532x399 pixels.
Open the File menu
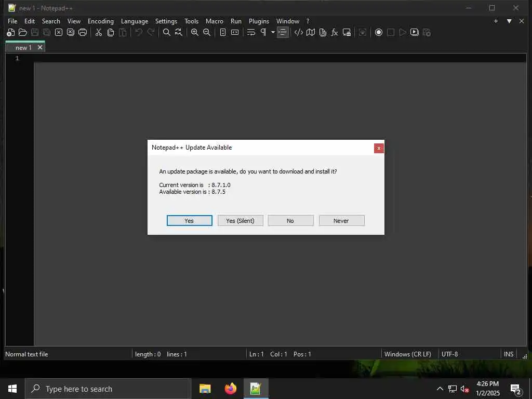point(12,21)
